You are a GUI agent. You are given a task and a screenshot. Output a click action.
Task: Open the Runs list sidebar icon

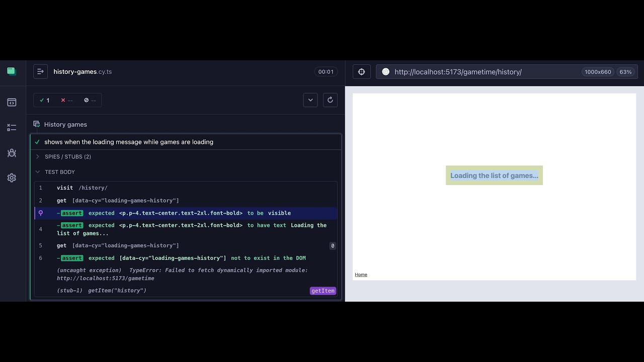tap(12, 128)
